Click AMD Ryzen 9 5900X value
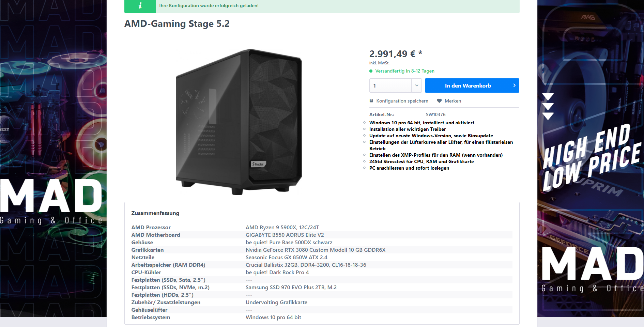 [282, 227]
